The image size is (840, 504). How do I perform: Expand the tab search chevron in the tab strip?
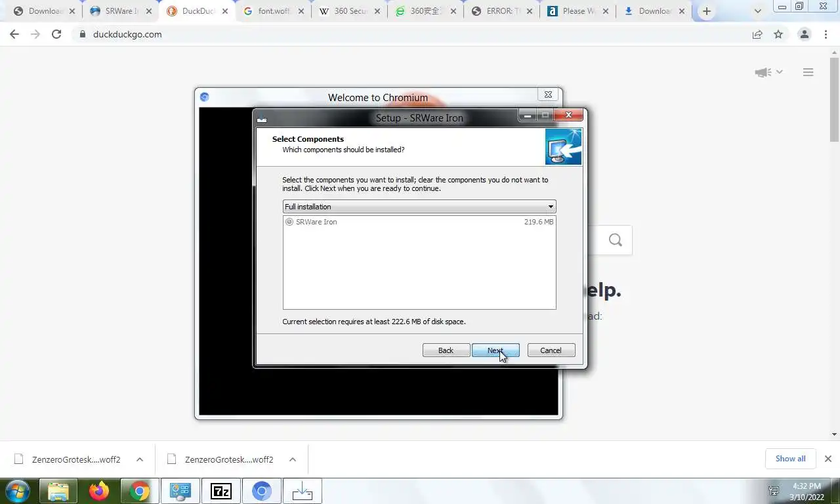point(758,11)
